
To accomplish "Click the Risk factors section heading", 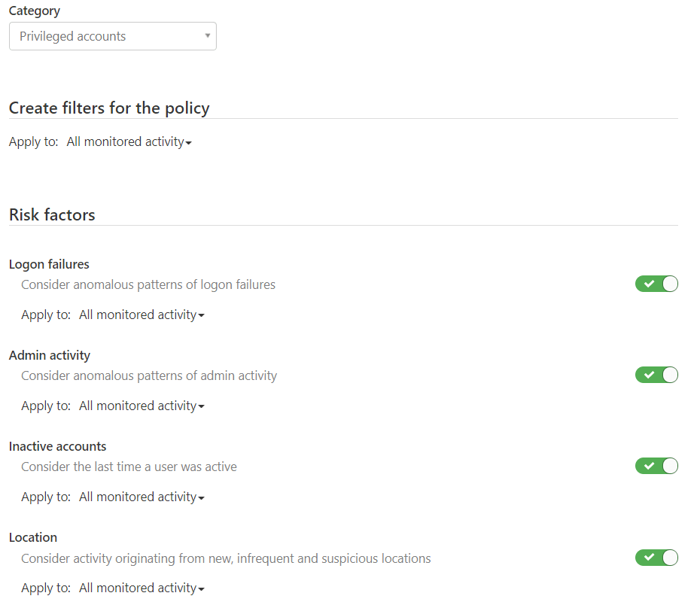I will pos(52,215).
